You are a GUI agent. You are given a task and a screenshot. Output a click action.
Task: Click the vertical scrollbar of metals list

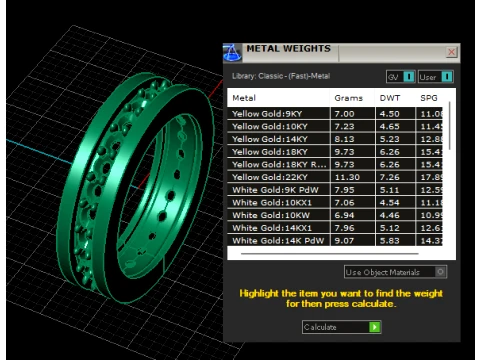click(x=450, y=125)
